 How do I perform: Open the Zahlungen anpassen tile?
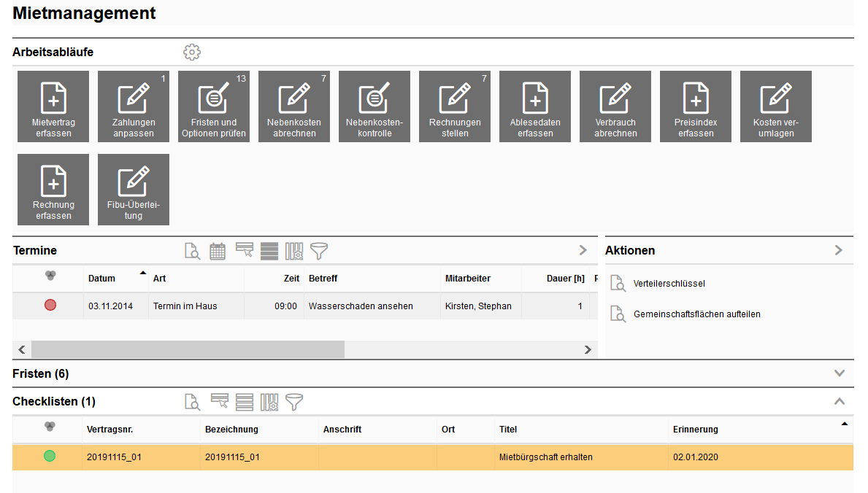[x=134, y=106]
